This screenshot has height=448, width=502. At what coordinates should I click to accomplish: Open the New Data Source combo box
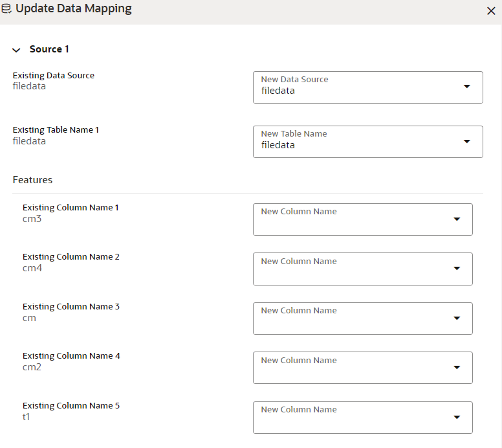359,87
